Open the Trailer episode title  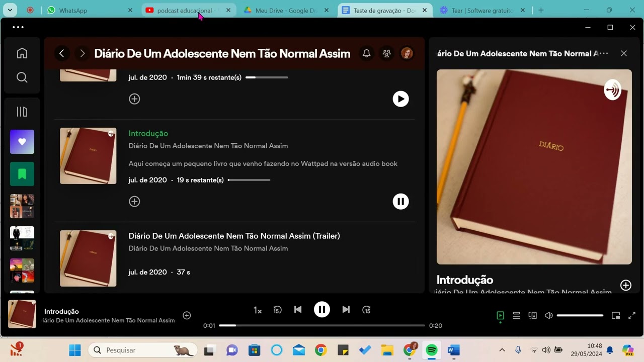(234, 236)
